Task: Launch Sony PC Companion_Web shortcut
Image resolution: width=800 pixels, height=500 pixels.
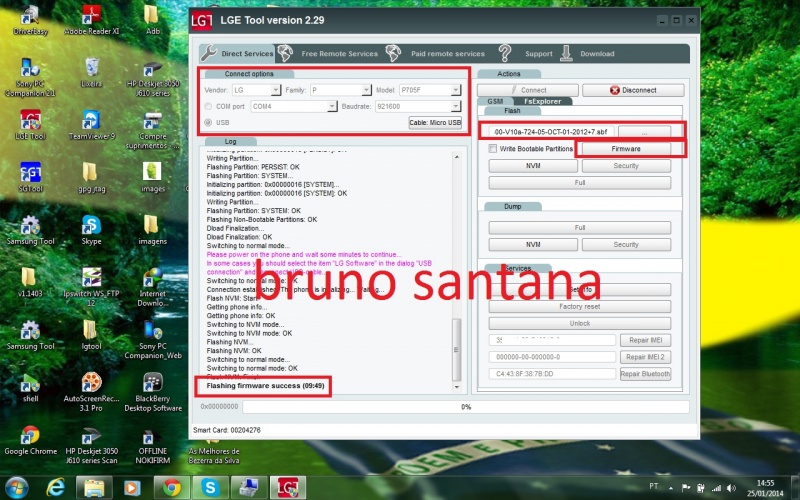Action: [153, 340]
